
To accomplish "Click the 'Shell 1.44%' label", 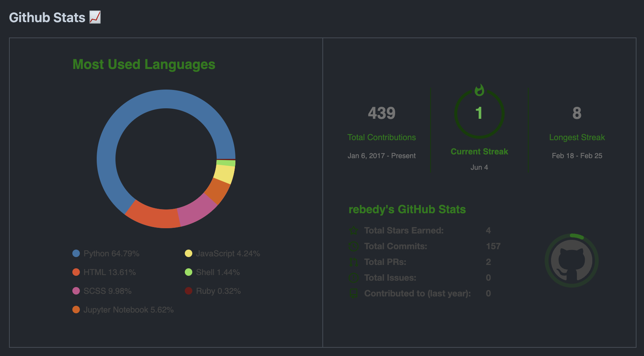I will [218, 272].
